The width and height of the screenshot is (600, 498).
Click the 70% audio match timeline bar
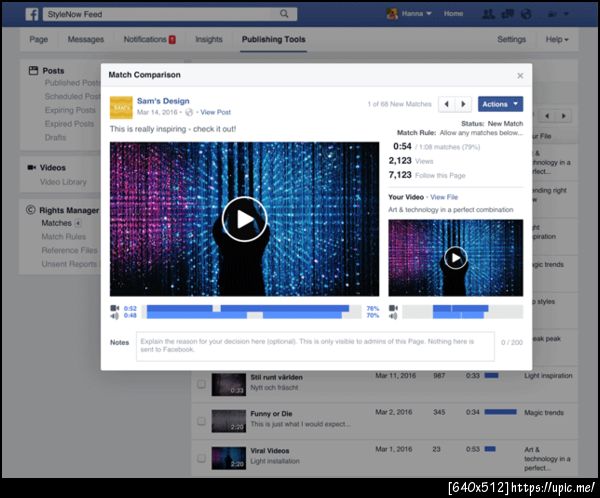point(251,315)
